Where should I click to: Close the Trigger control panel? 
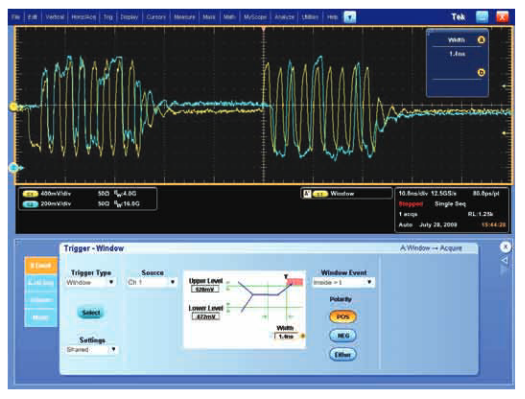coord(505,247)
